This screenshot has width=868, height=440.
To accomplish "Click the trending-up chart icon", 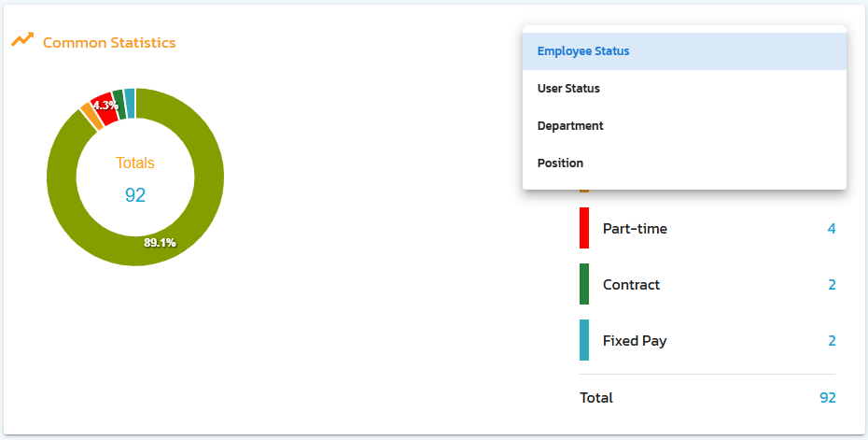I will [22, 41].
